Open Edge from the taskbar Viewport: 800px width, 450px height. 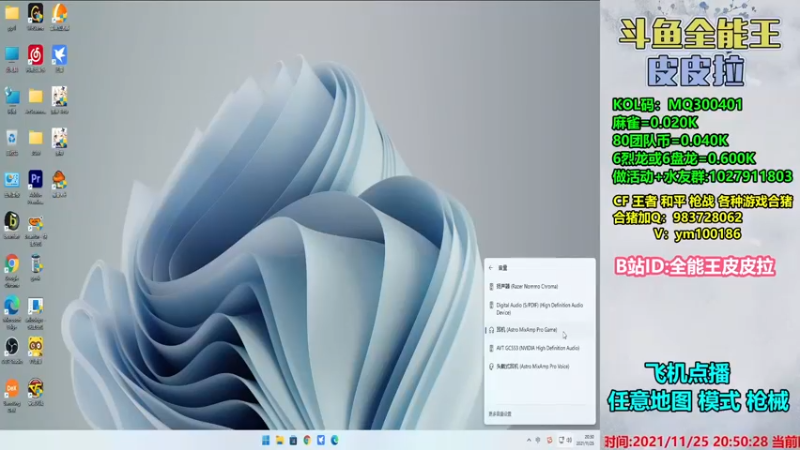tap(335, 440)
